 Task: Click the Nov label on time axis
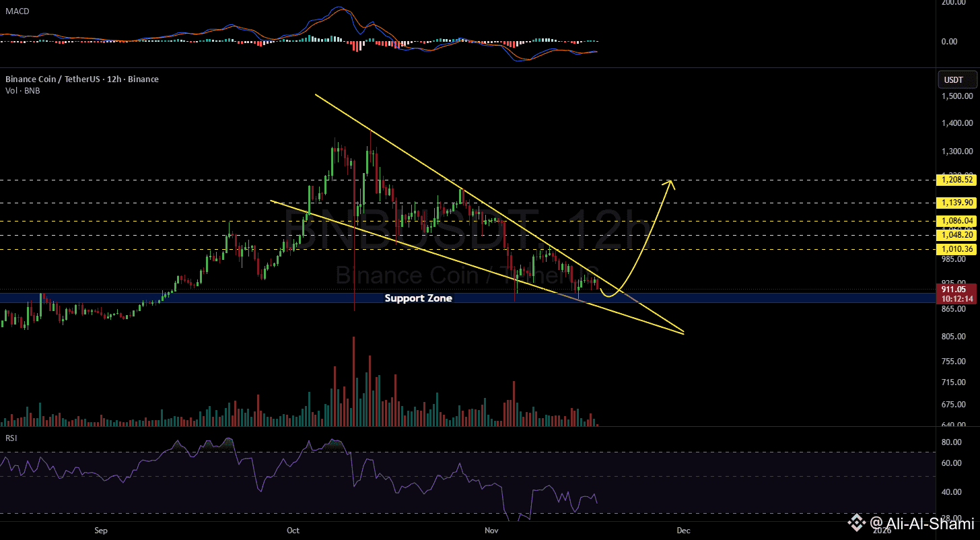pos(491,531)
